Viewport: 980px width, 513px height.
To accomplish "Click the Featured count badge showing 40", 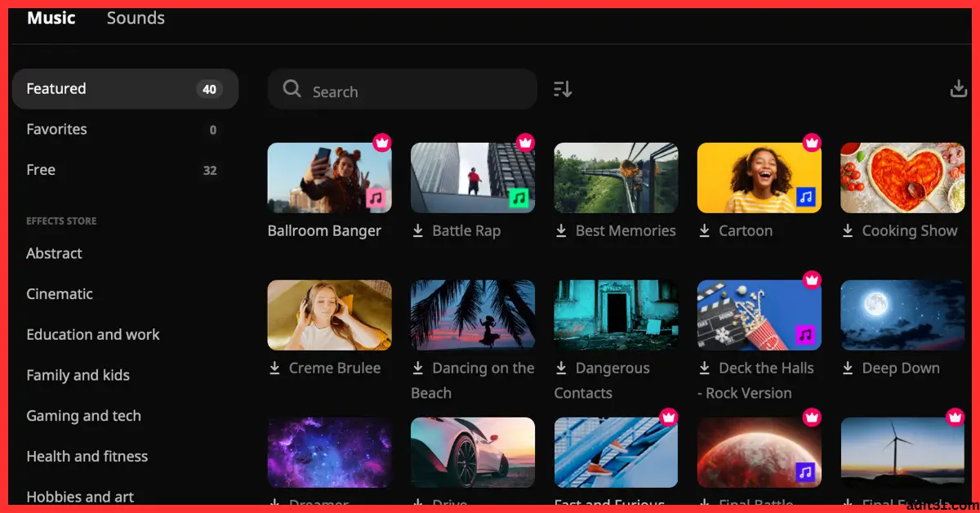I will click(210, 89).
